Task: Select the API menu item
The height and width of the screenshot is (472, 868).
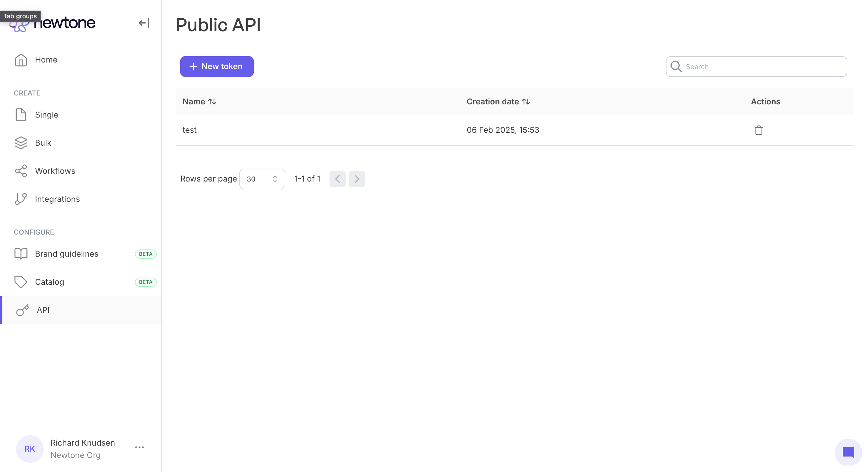Action: [x=43, y=310]
